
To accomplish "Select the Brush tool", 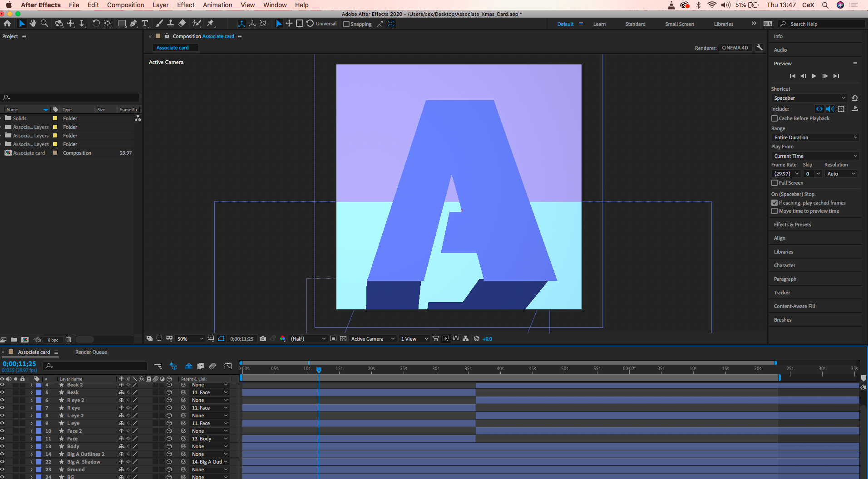I will (x=159, y=23).
